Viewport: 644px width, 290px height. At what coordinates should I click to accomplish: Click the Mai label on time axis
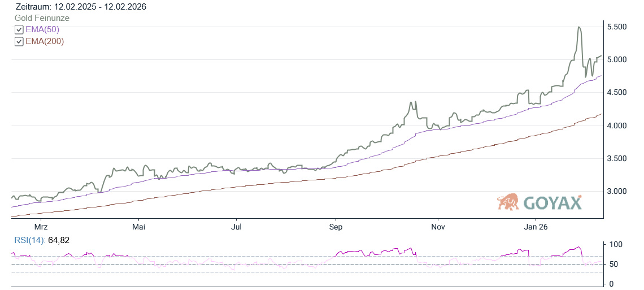(138, 227)
